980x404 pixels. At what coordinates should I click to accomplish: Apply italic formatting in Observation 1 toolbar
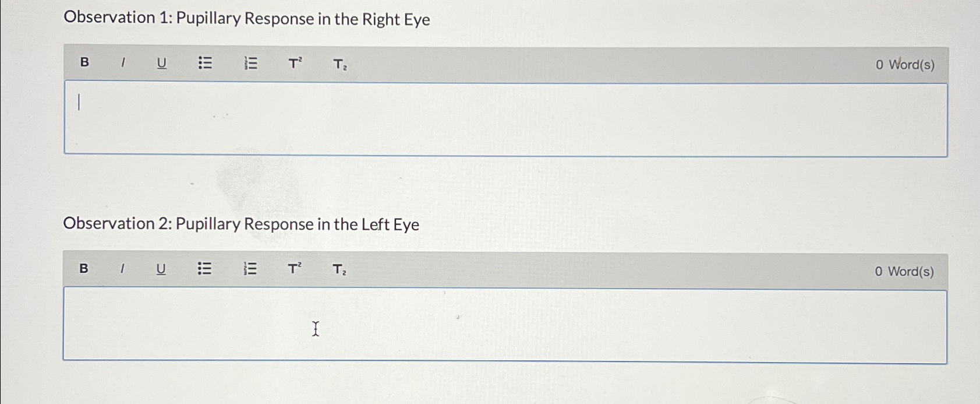[x=123, y=64]
